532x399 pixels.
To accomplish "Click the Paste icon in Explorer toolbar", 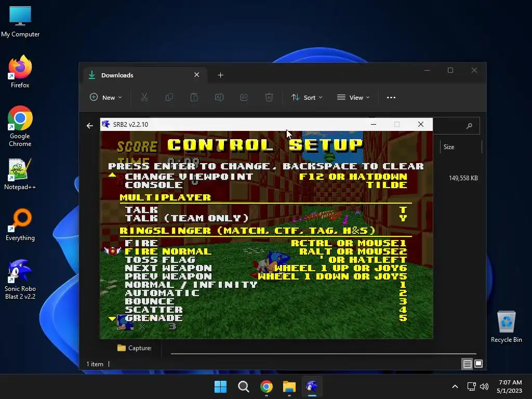I will [194, 97].
